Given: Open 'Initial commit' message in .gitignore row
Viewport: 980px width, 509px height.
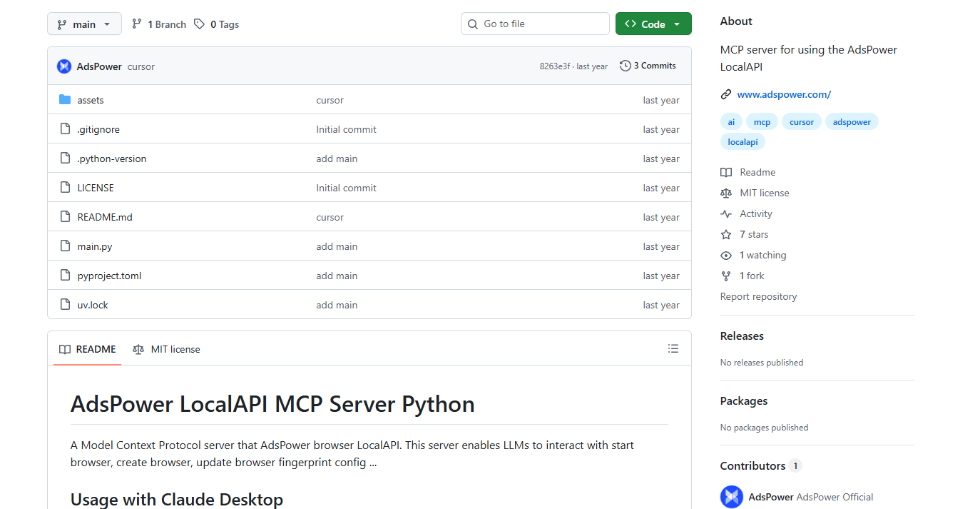Looking at the screenshot, I should coord(346,129).
